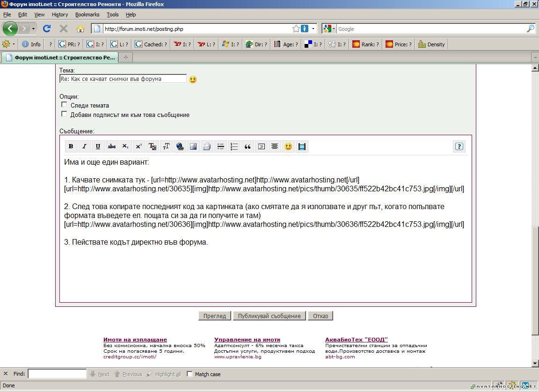Apply strikethrough formatting
539x392 pixels.
point(111,146)
